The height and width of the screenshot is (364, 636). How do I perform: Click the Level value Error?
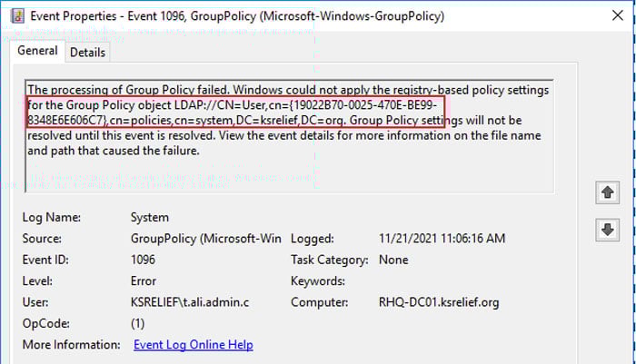tap(144, 280)
